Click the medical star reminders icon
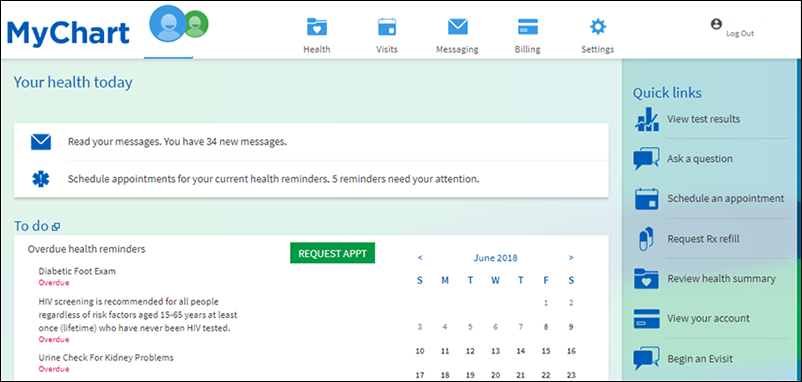This screenshot has width=802, height=382. tap(40, 179)
